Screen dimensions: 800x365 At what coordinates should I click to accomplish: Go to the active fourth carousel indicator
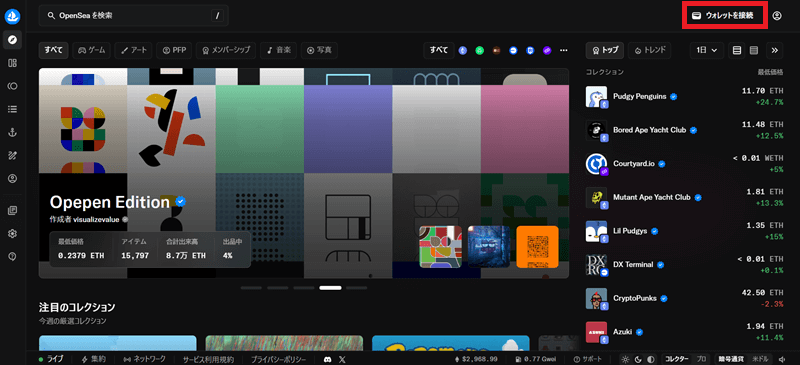tap(331, 288)
